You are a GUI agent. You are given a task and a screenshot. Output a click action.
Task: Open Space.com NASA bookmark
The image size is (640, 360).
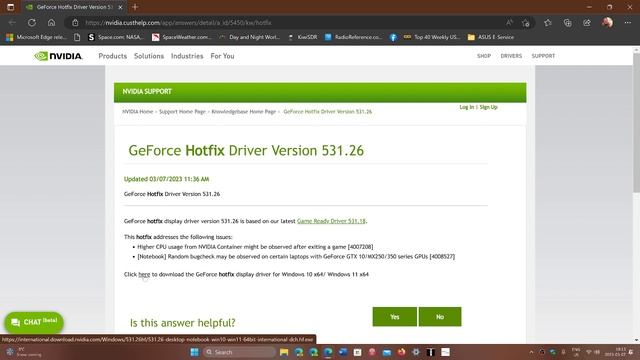116,37
